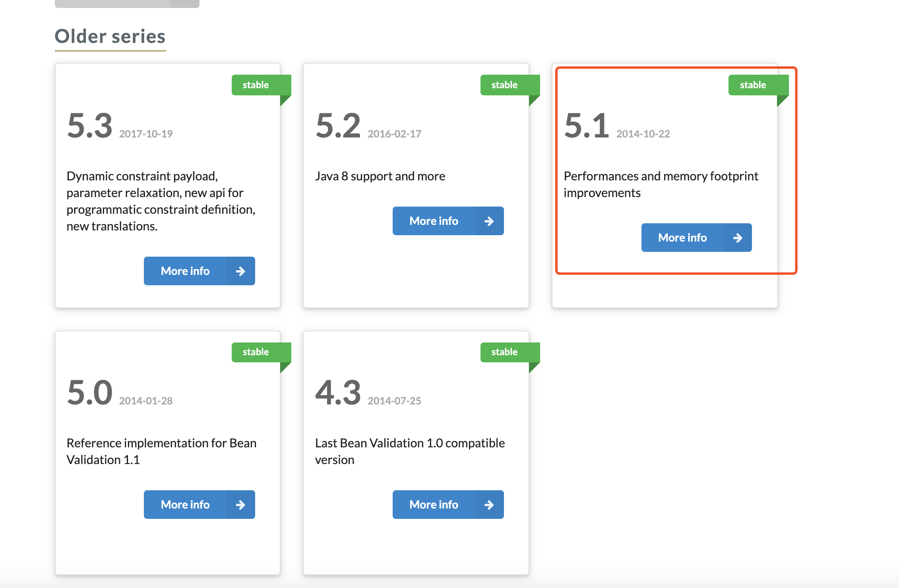The width and height of the screenshot is (899, 588).
Task: Click the stable ribbon on 5.1 card
Action: pos(753,85)
